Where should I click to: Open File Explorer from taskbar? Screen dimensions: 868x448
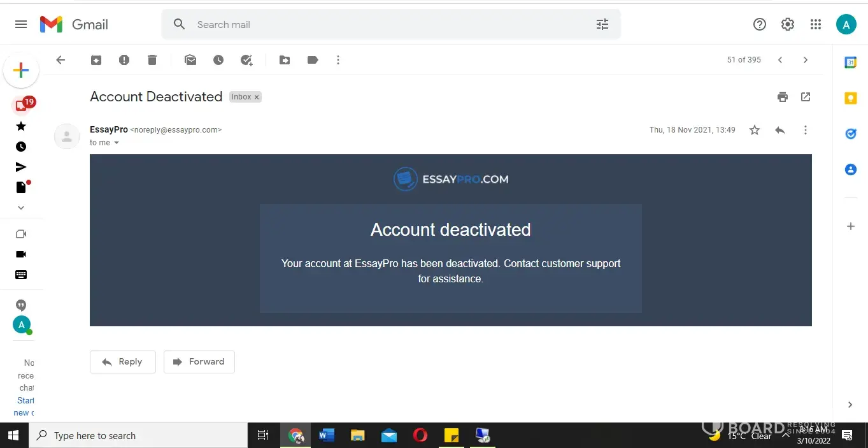[x=358, y=436]
